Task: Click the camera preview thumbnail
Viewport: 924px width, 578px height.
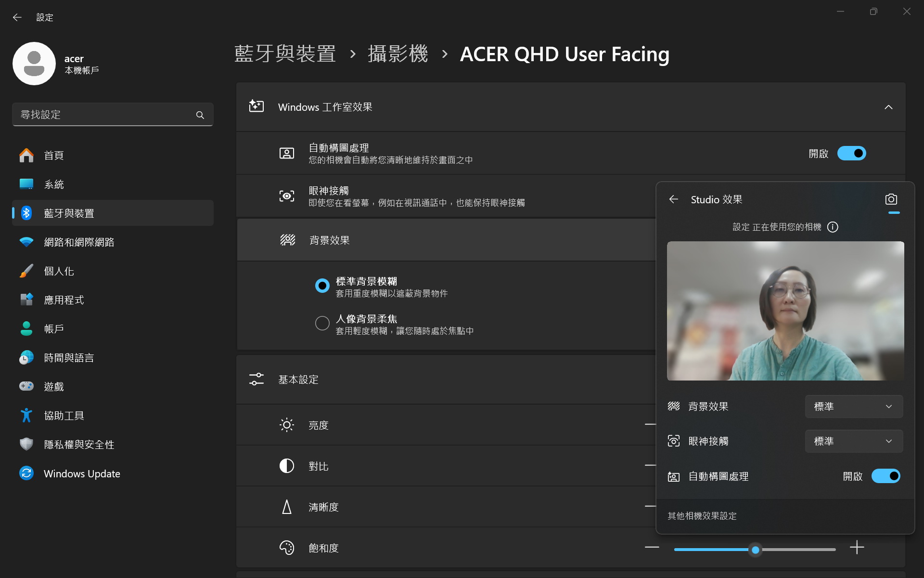Action: pyautogui.click(x=785, y=311)
